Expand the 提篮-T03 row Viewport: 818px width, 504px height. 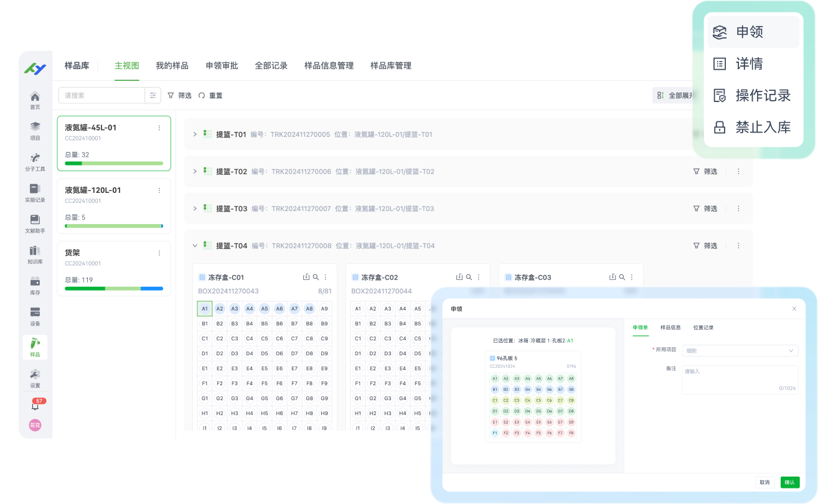coord(195,208)
